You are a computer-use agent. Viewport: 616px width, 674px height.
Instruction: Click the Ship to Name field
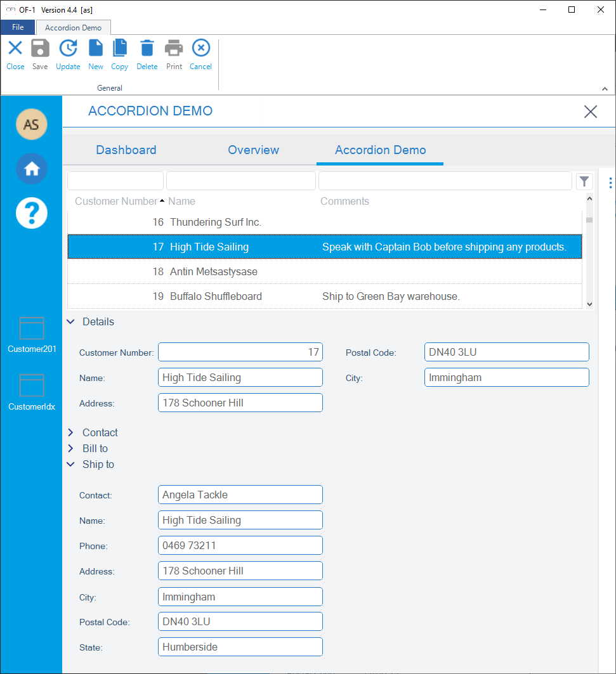[x=240, y=520]
